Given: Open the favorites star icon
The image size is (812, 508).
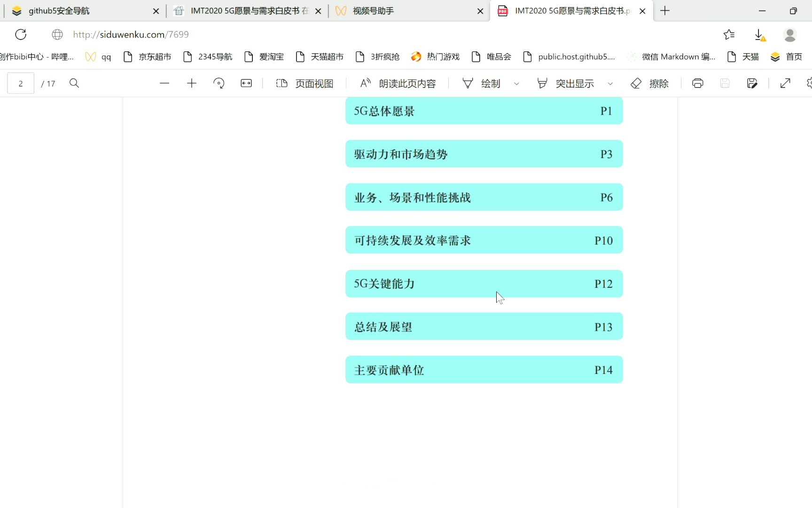Looking at the screenshot, I should tap(729, 34).
